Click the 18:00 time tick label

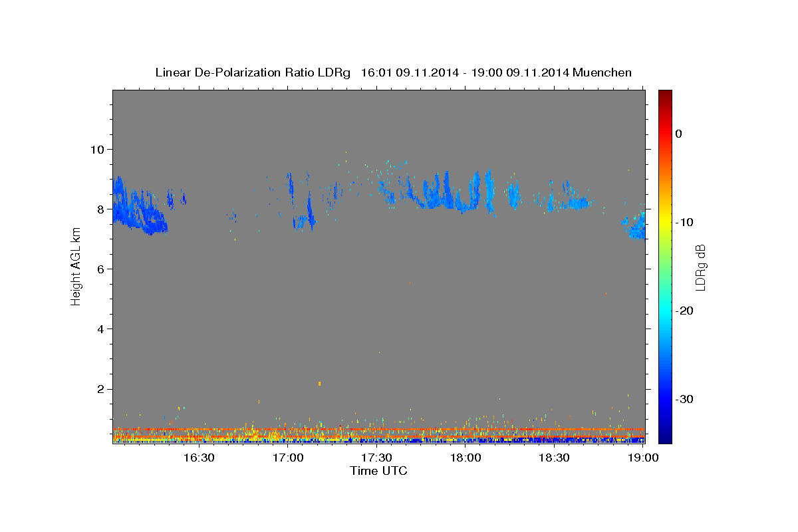click(465, 458)
